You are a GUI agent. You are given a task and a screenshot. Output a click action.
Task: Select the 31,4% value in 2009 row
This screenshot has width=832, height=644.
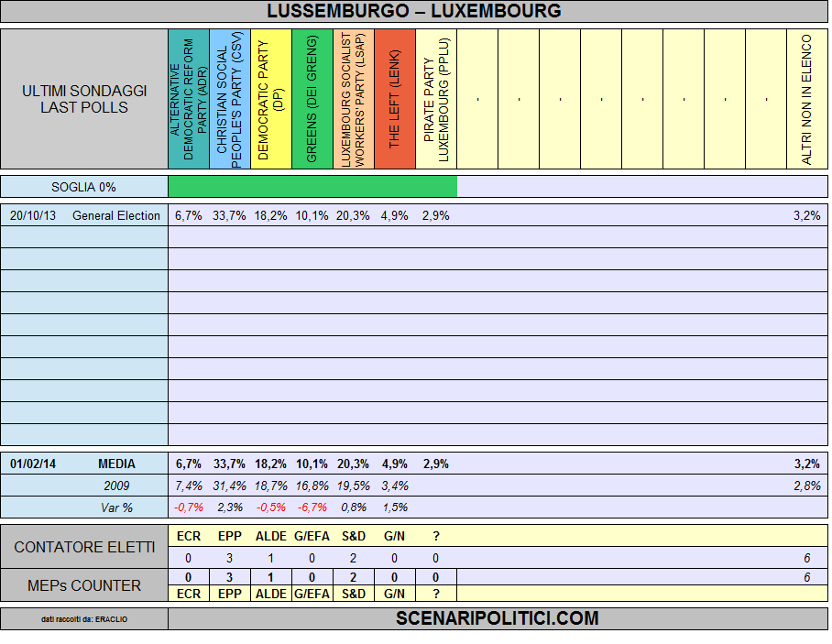[229, 486]
